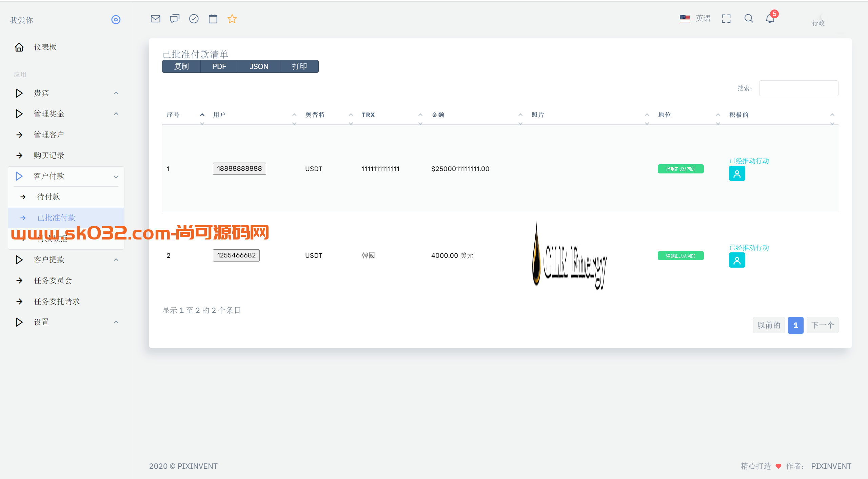The width and height of the screenshot is (868, 479).
Task: Click the PDF export button
Action: pyautogui.click(x=219, y=66)
